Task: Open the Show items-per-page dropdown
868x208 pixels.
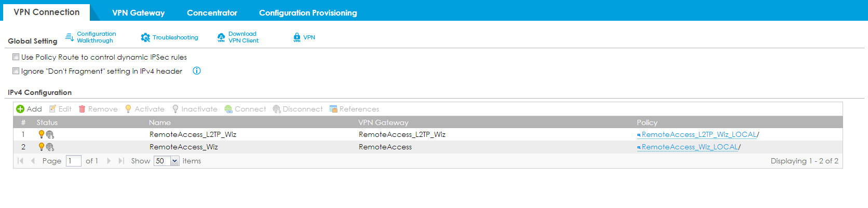Action: (175, 161)
